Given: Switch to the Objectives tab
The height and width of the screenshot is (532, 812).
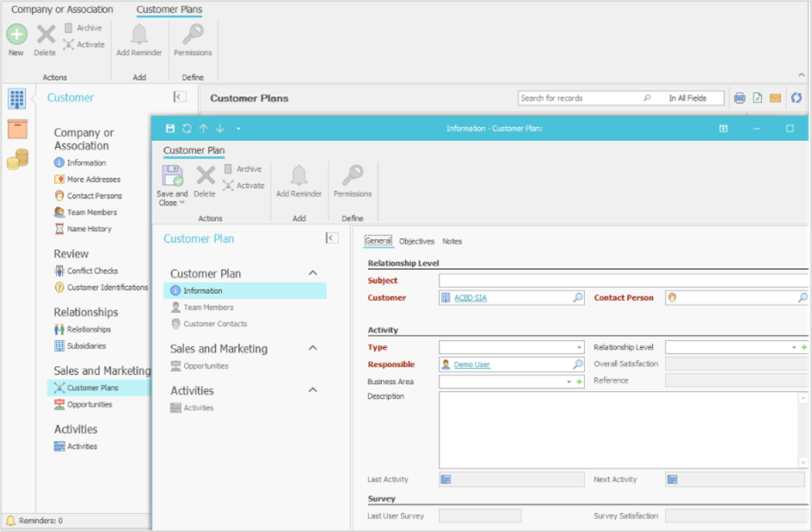Looking at the screenshot, I should 416,242.
